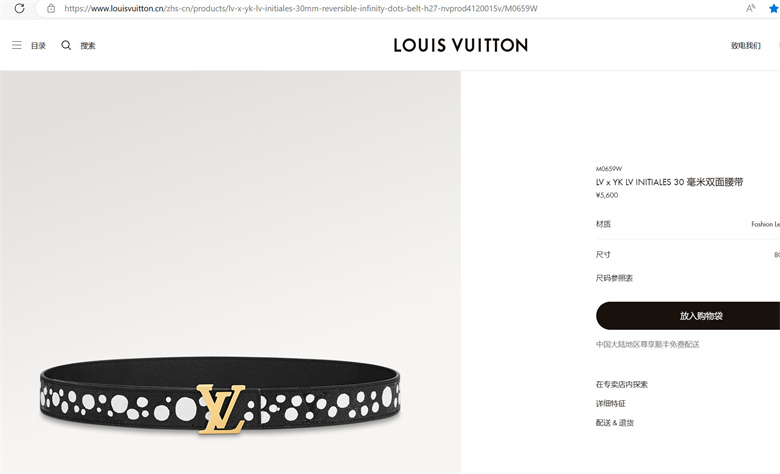This screenshot has width=780, height=474.
Task: Click the belt product image
Action: coord(220,397)
